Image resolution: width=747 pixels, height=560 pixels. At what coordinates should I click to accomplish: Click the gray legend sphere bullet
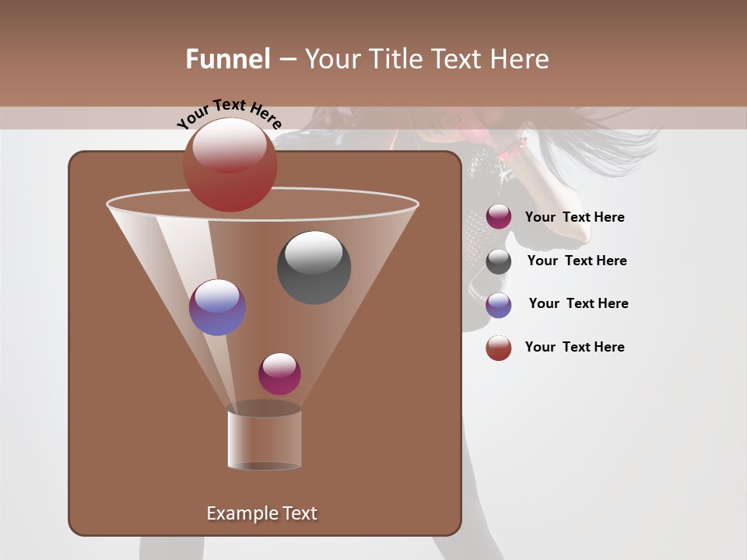pos(499,261)
